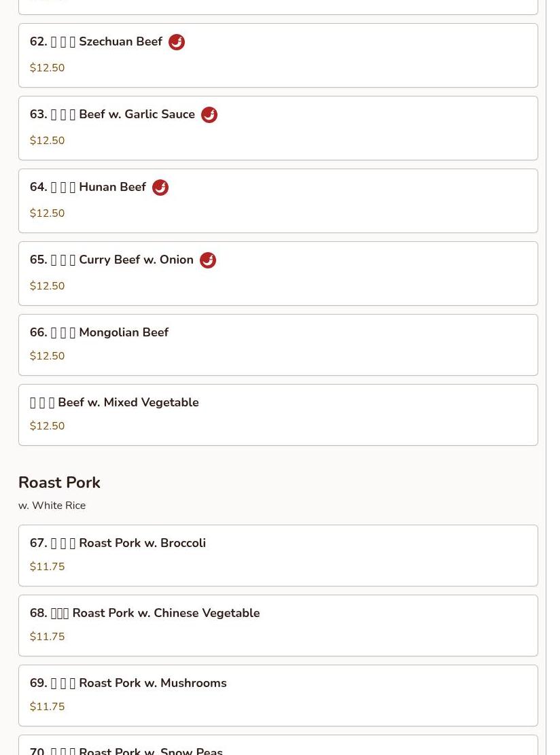
Task: Click the w. White Rice subtitle text
Action: [52, 506]
